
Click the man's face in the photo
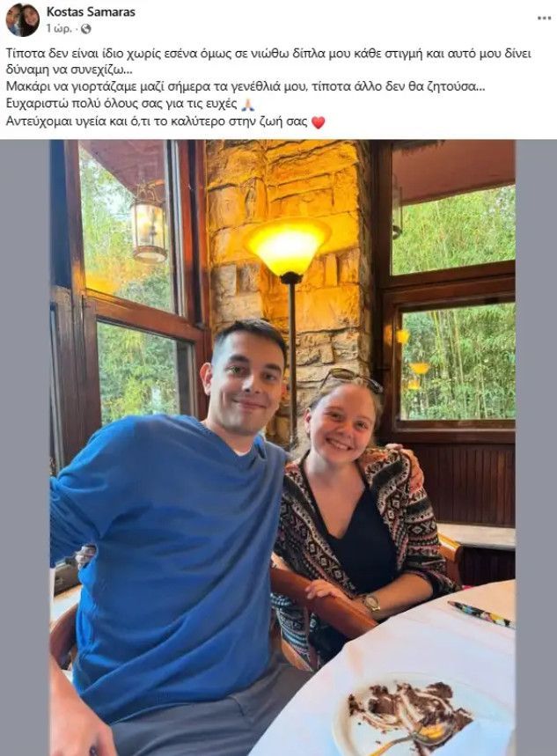tap(246, 381)
